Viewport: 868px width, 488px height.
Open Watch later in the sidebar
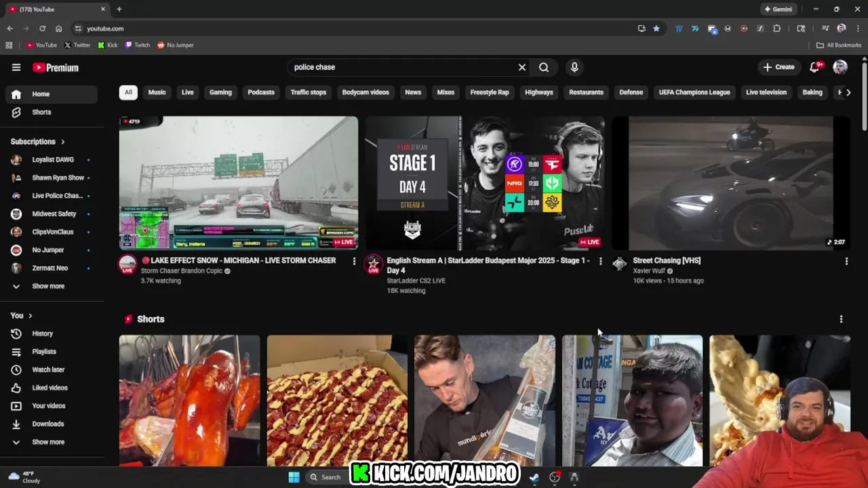click(52, 369)
